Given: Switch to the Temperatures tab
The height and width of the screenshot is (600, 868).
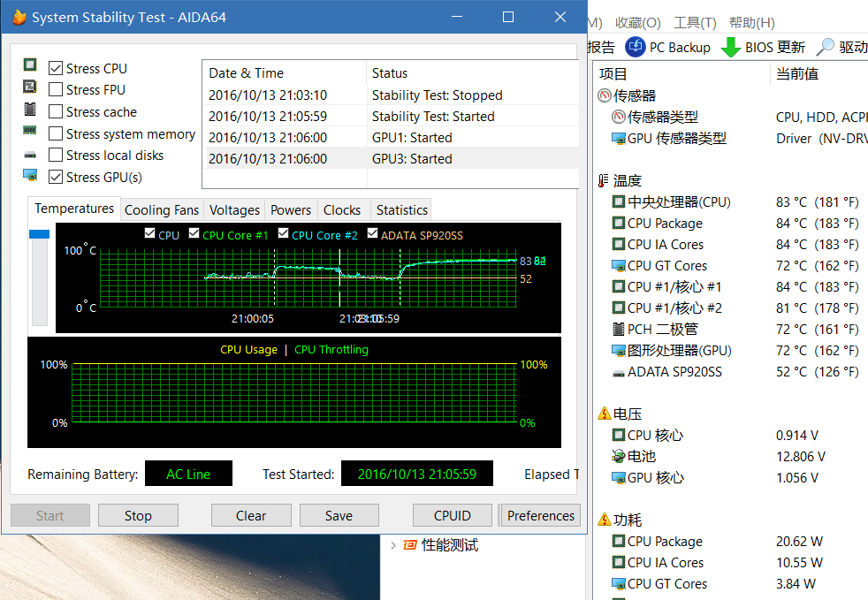Looking at the screenshot, I should pyautogui.click(x=74, y=209).
